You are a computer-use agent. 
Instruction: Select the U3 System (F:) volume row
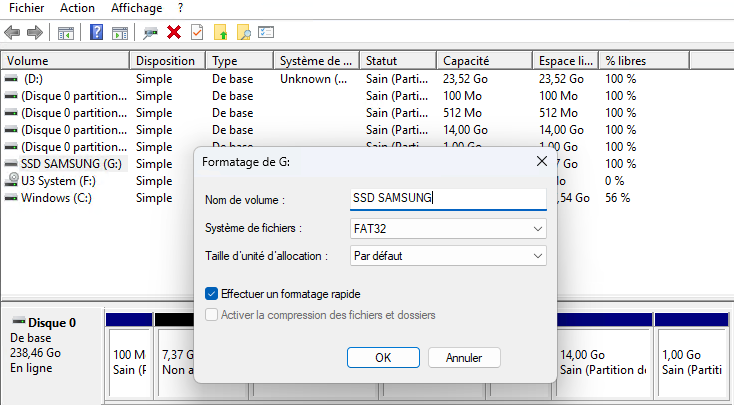(x=58, y=181)
